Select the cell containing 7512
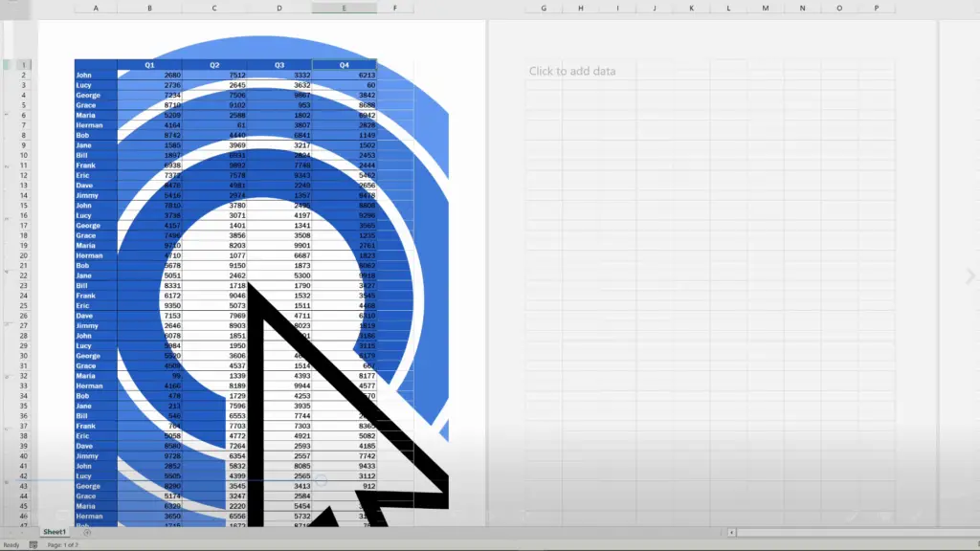980x551 pixels. point(214,75)
